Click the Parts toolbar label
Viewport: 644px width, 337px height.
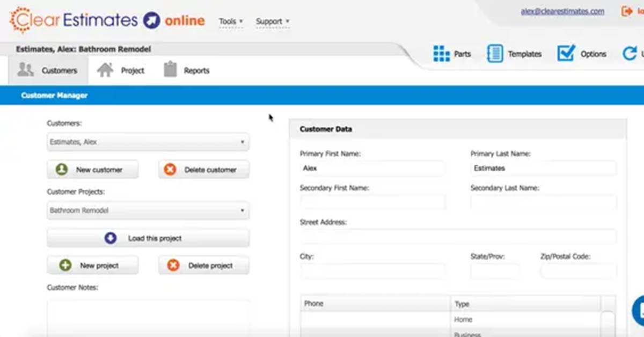tap(462, 54)
